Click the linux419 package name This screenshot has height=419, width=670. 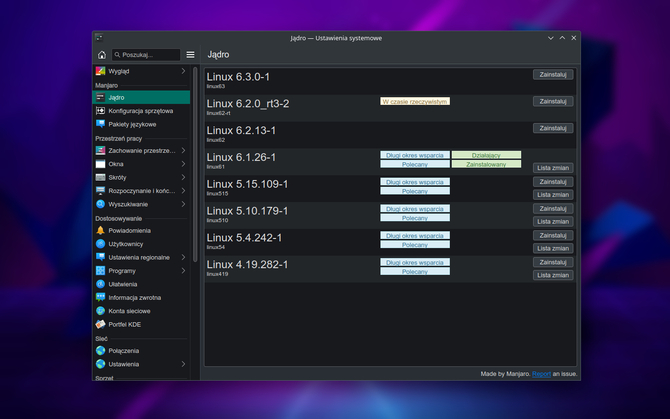(217, 274)
